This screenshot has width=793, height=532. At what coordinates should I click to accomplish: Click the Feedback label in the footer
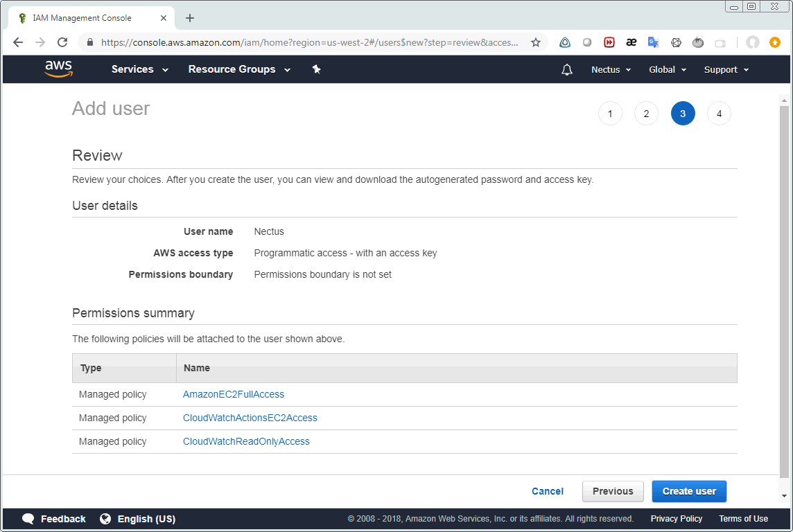[x=63, y=519]
